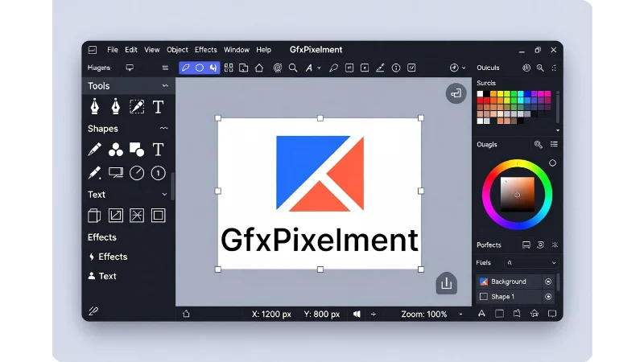Image resolution: width=644 pixels, height=362 pixels.
Task: Select the pencil tool in Shapes section
Action: point(94,150)
